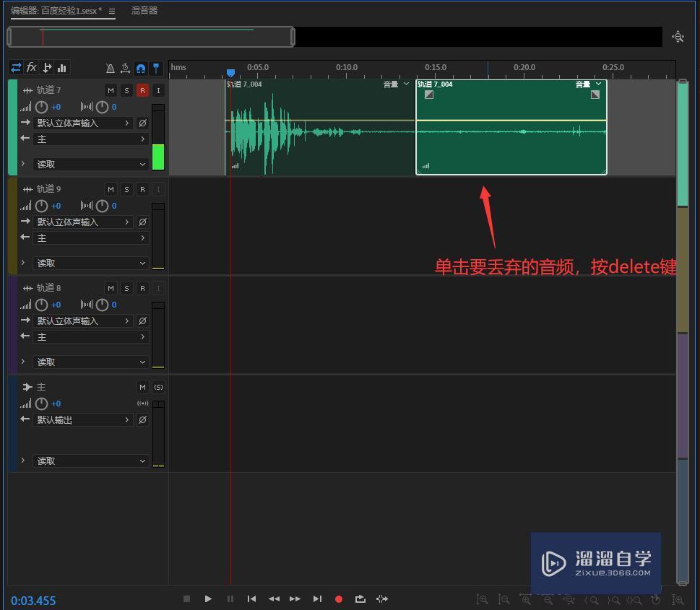Click volume knob of master track
Image resolution: width=700 pixels, height=610 pixels.
coord(41,404)
